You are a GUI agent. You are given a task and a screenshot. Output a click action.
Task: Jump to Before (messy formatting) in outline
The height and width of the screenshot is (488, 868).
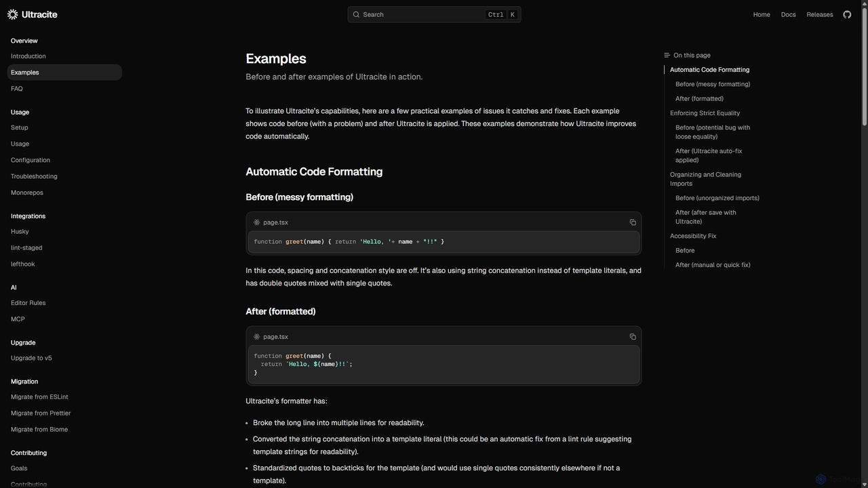713,84
